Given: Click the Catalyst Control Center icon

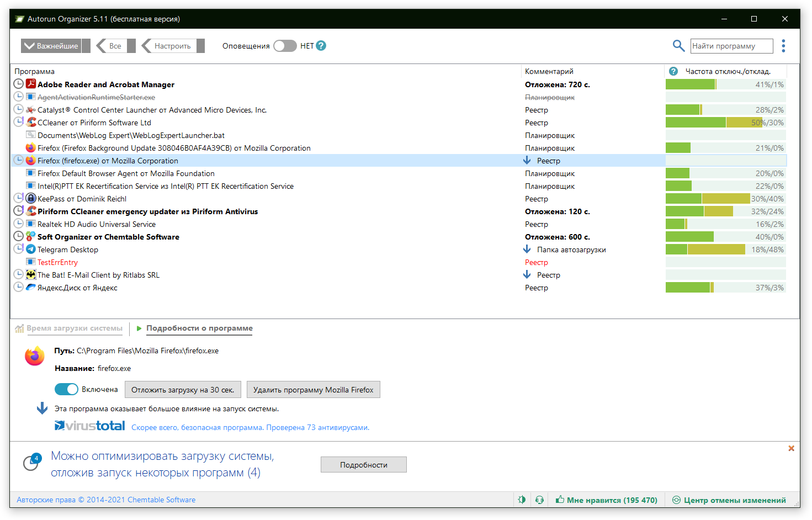Looking at the screenshot, I should pos(31,109).
